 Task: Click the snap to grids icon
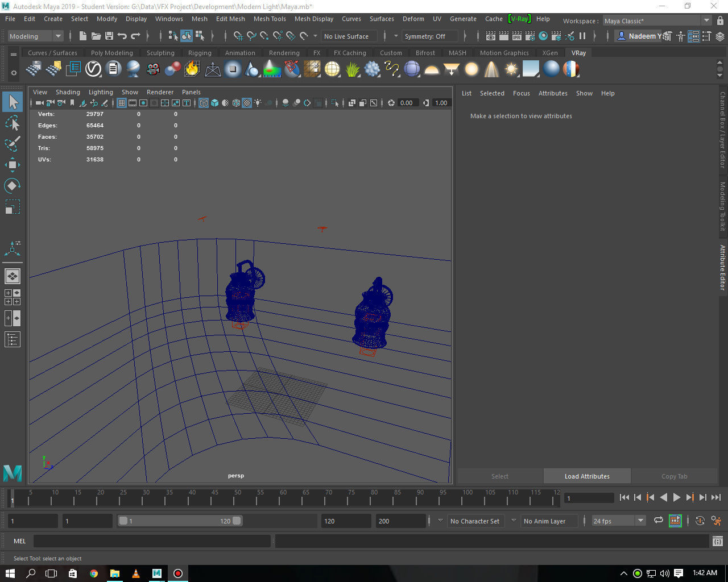[238, 36]
